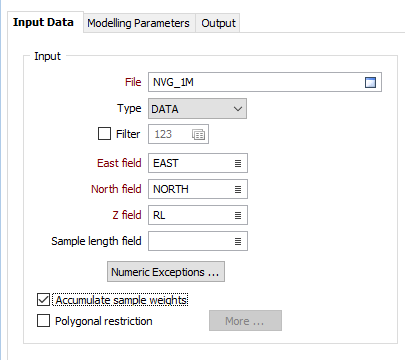The image size is (405, 360).
Task: Expand the Type DATA dropdown
Action: [197, 109]
